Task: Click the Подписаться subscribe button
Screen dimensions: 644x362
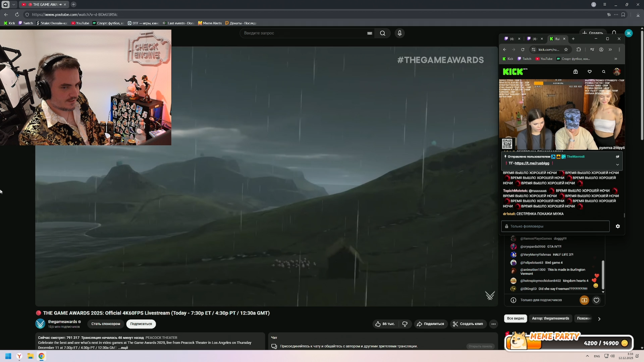Action: 141,324
